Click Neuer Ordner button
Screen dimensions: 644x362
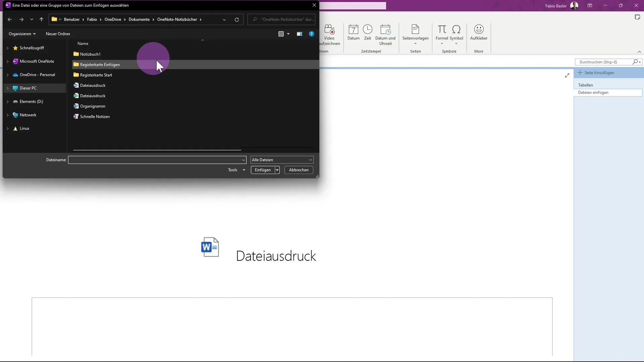(x=58, y=34)
